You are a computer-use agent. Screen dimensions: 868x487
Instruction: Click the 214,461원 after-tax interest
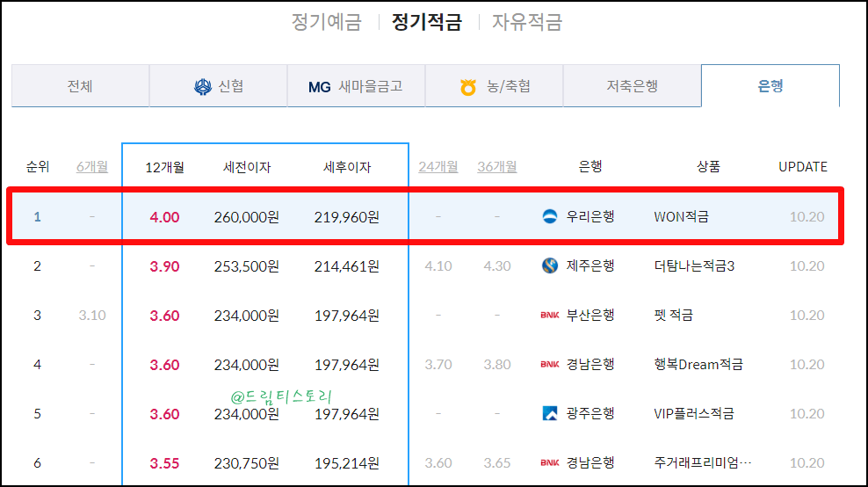[x=346, y=266]
